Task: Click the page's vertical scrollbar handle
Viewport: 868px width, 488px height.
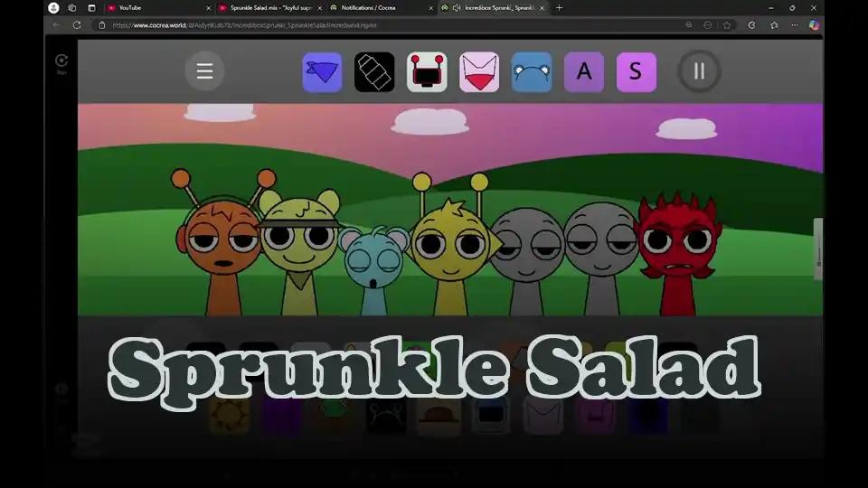Action: tap(818, 249)
